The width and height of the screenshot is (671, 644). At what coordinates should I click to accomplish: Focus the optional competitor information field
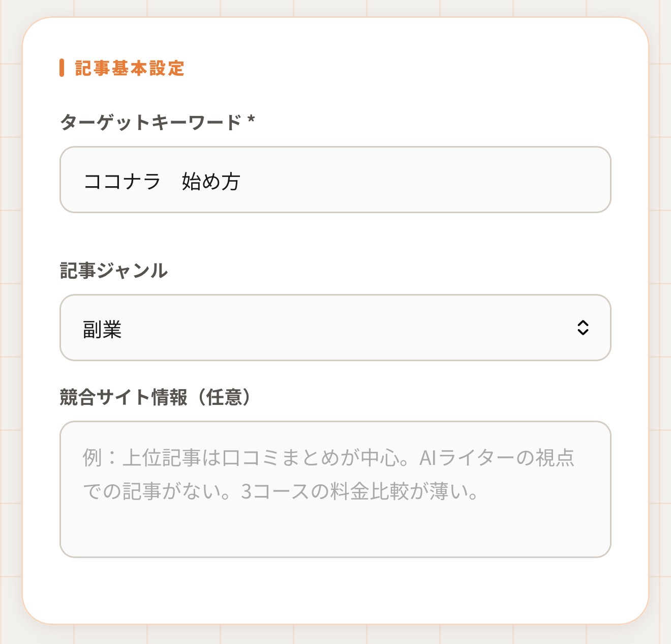point(335,488)
